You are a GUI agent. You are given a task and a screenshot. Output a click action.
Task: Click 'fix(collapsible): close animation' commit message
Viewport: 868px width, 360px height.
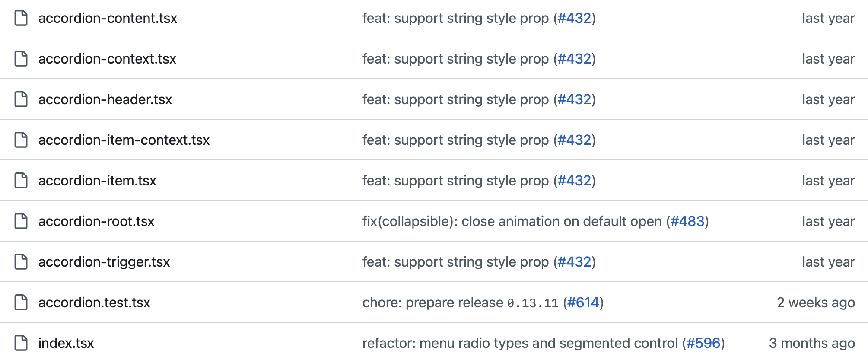512,221
